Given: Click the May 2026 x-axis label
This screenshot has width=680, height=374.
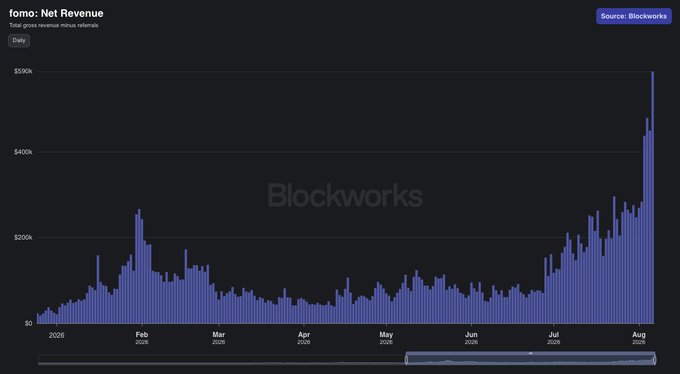Looking at the screenshot, I should click(x=386, y=338).
